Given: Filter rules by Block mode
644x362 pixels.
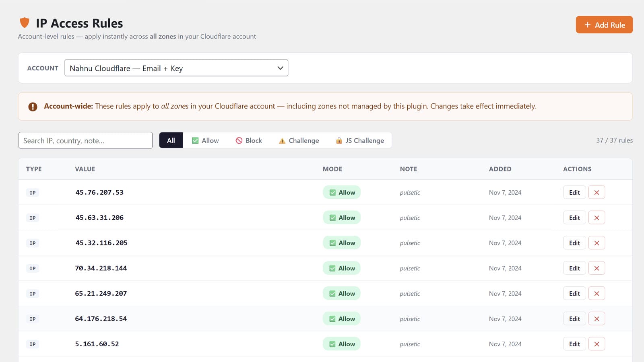Looking at the screenshot, I should 249,140.
